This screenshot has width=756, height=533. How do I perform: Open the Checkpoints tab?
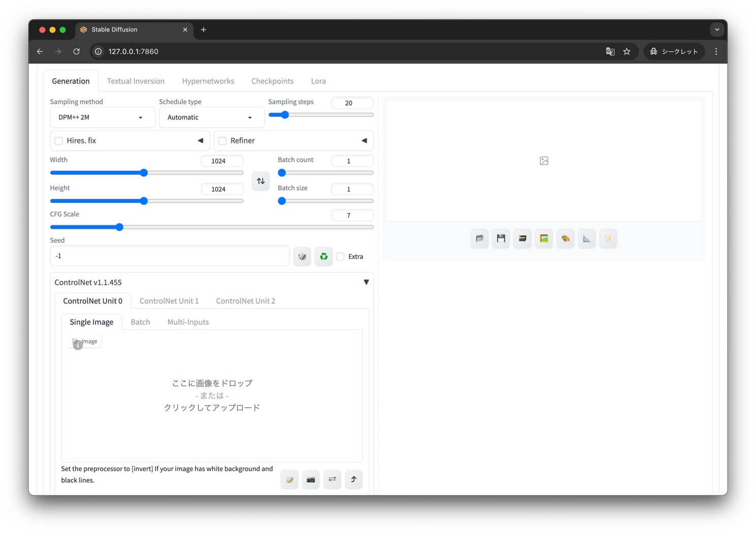(273, 81)
